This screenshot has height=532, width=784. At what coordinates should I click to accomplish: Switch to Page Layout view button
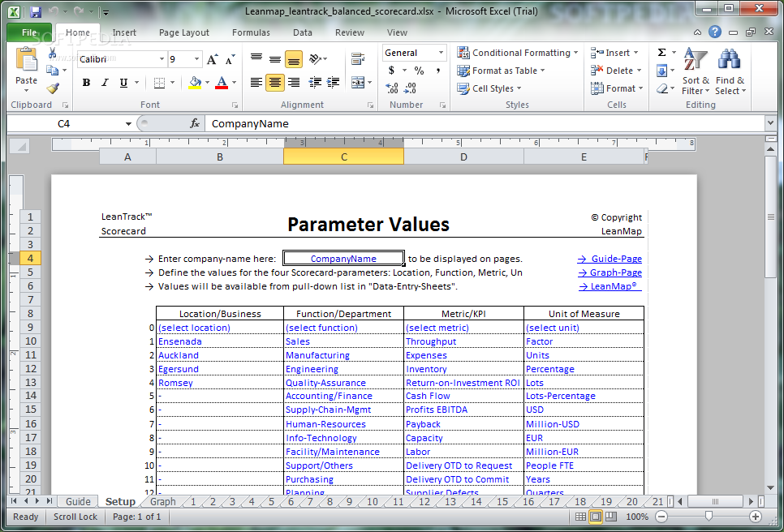click(596, 517)
